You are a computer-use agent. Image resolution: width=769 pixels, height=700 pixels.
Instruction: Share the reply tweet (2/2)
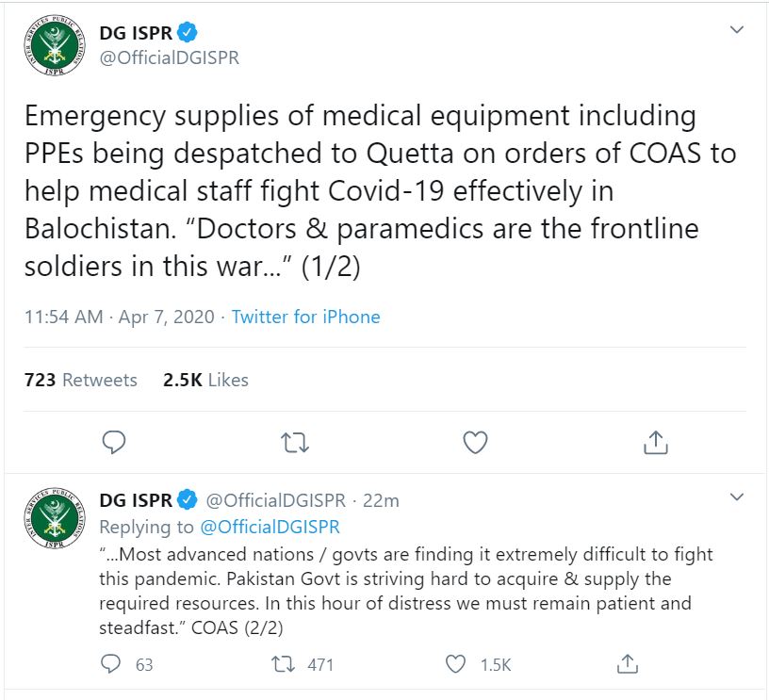pyautogui.click(x=628, y=664)
